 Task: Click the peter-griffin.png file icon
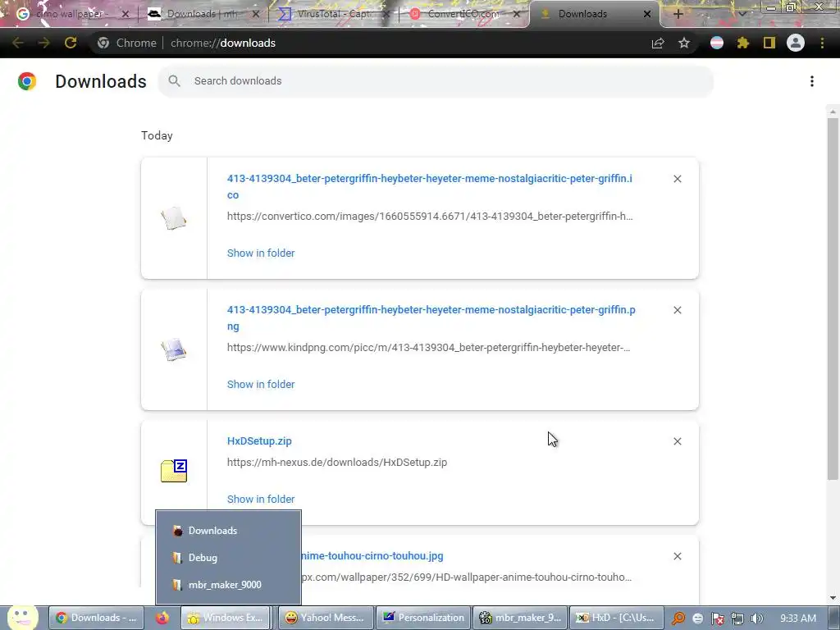pyautogui.click(x=174, y=349)
